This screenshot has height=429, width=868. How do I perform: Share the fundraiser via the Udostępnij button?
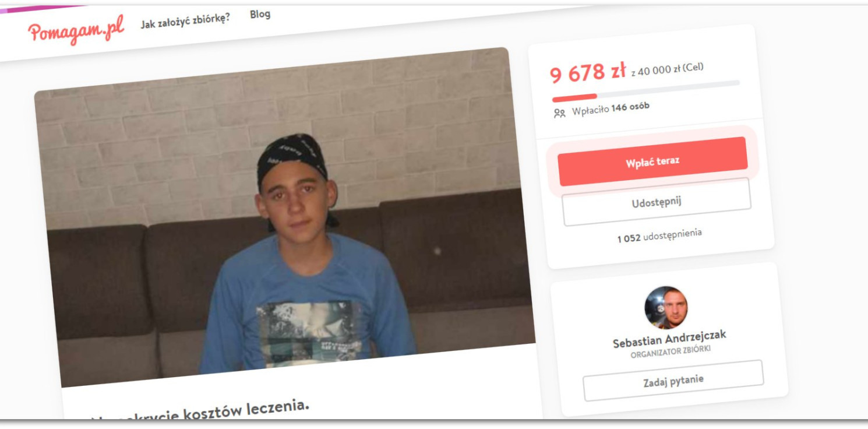coord(657,202)
